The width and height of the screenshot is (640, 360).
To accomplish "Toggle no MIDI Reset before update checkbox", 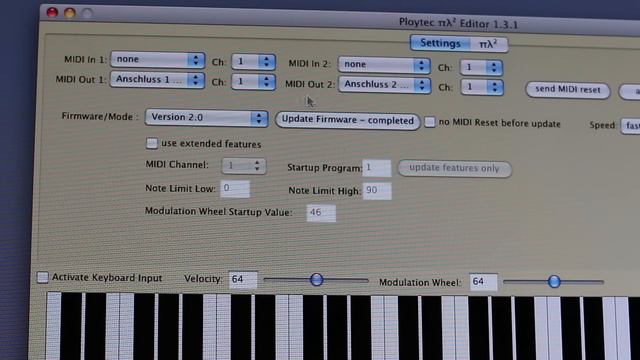I will click(429, 122).
